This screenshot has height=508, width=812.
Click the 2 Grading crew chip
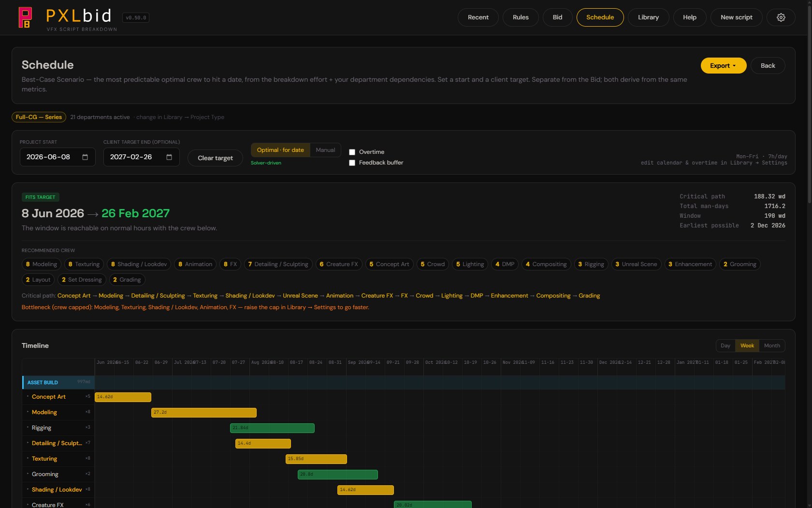127,280
